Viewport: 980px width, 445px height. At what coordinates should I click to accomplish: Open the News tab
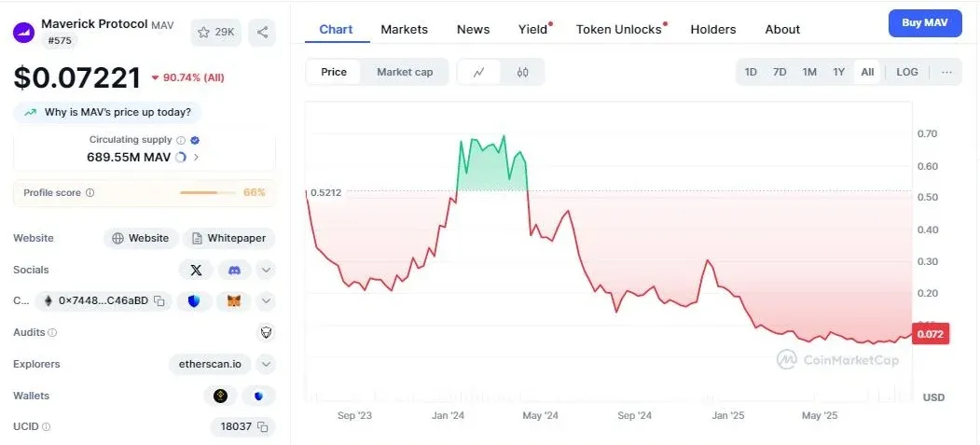pyautogui.click(x=473, y=29)
